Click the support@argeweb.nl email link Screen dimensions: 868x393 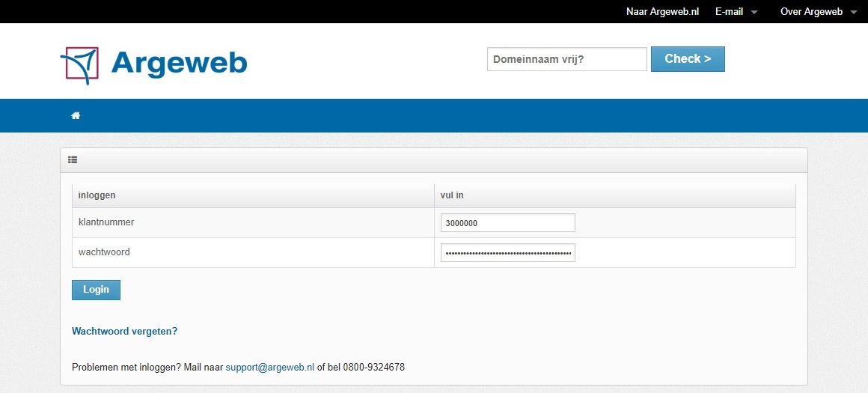[270, 367]
